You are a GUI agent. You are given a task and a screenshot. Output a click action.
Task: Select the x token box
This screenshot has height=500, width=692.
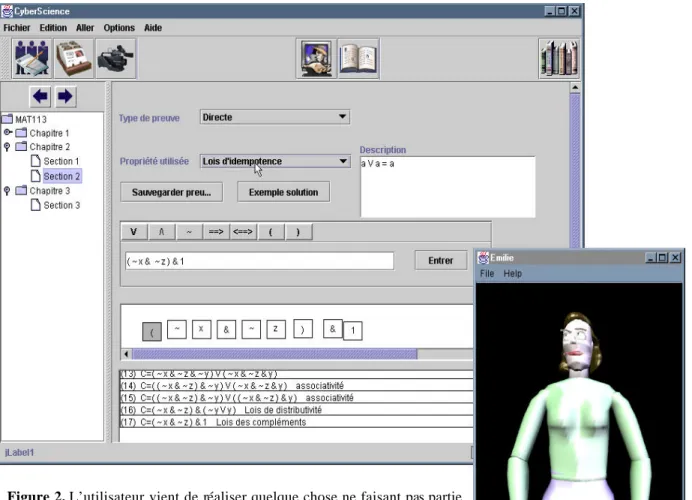point(201,329)
